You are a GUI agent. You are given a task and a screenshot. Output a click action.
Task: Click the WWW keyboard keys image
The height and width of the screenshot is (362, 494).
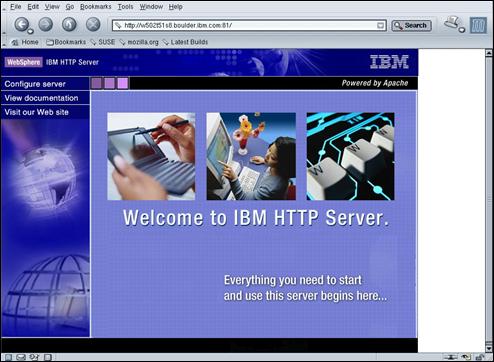click(x=350, y=156)
